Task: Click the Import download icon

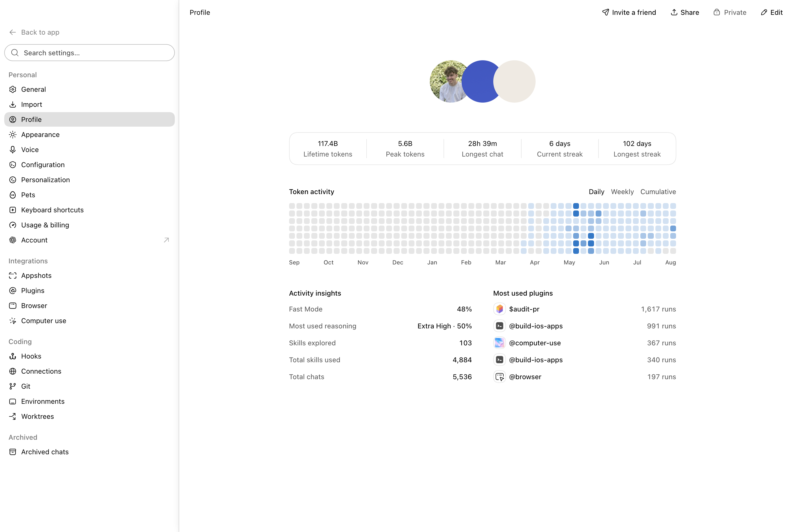Action: click(x=12, y=104)
